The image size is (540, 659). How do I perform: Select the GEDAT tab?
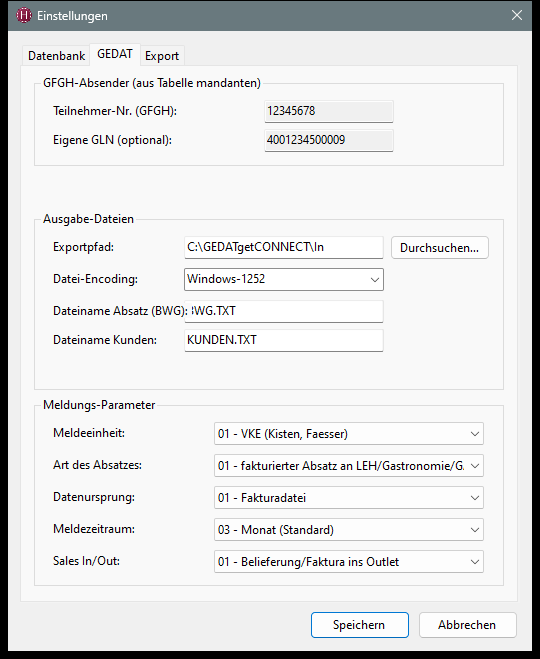(115, 54)
